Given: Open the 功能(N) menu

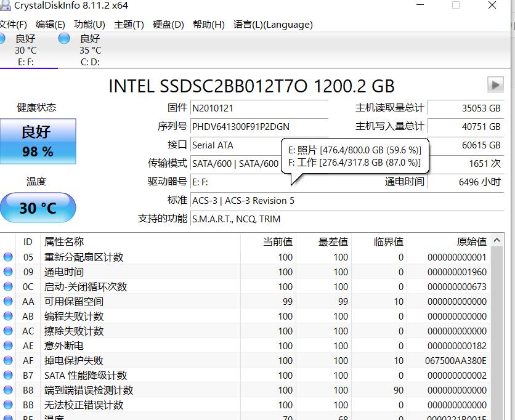Looking at the screenshot, I should click(x=89, y=25).
